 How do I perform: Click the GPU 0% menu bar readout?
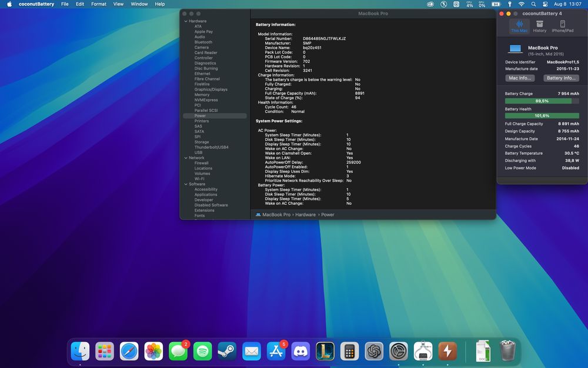pos(482,4)
